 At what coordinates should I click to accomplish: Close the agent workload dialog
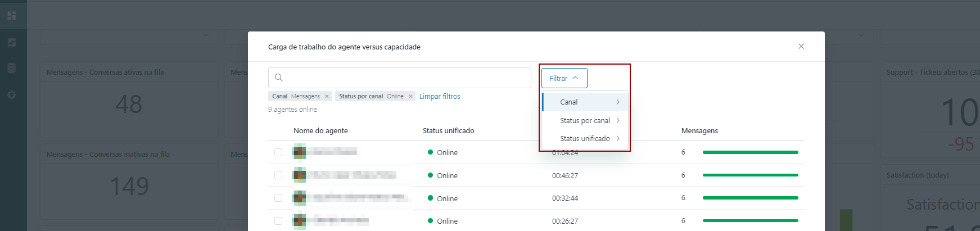point(801,47)
